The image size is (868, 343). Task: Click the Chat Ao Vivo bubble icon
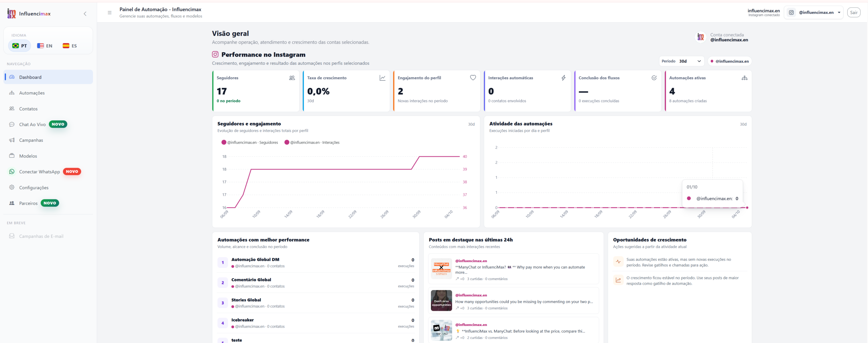click(x=12, y=124)
